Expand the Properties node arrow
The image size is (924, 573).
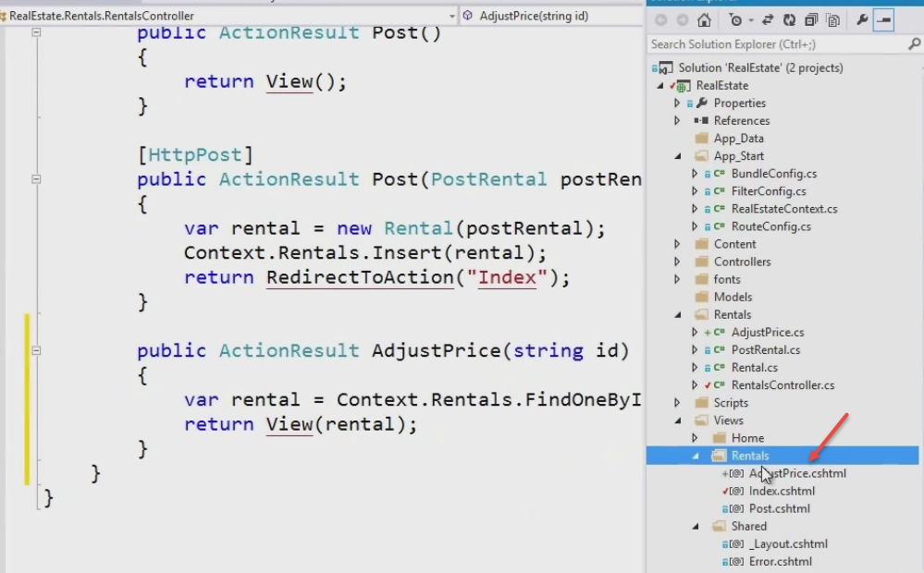click(x=677, y=104)
